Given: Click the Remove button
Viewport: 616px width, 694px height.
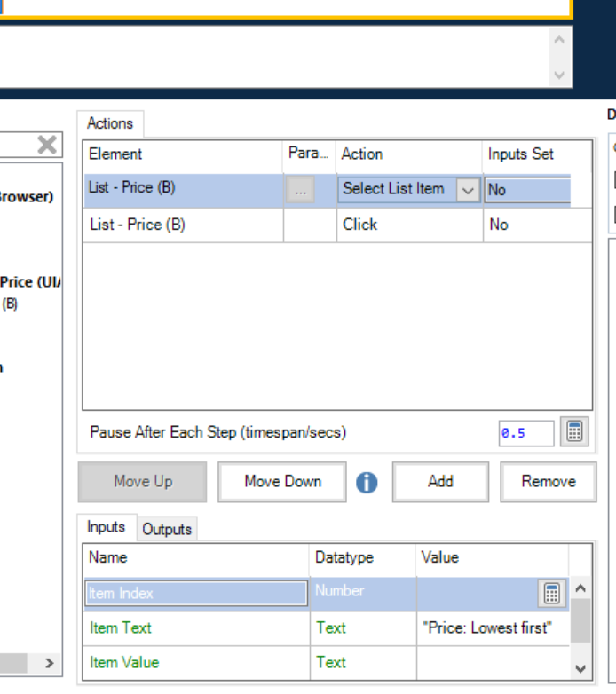Looking at the screenshot, I should click(x=549, y=482).
